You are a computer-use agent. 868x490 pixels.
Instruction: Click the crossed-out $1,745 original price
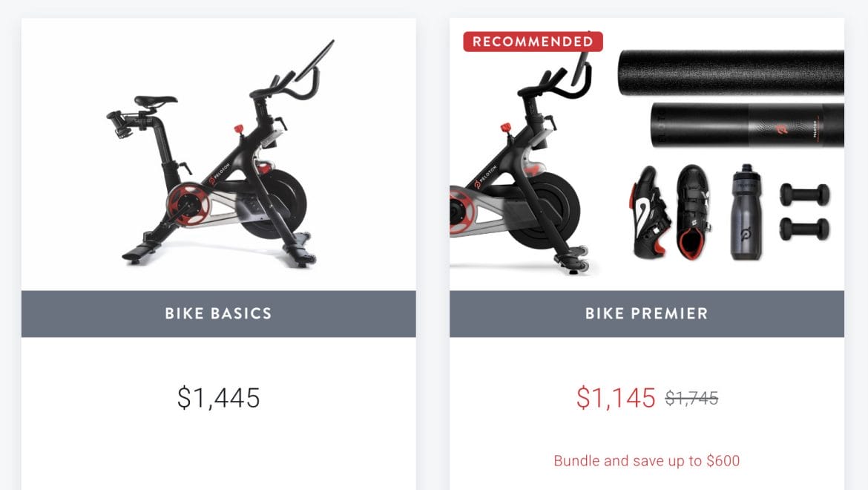click(x=691, y=397)
